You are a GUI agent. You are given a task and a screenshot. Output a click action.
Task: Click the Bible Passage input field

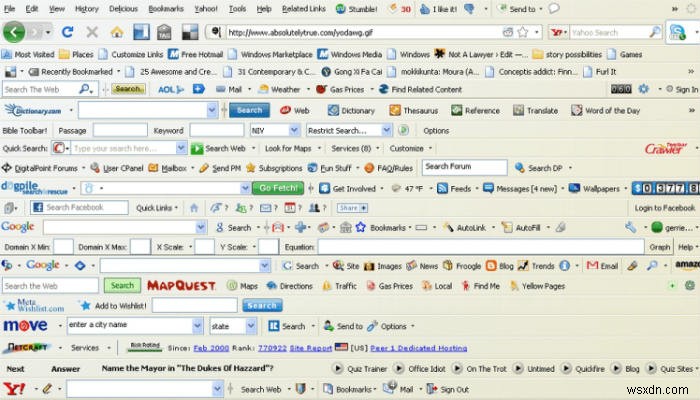click(x=120, y=130)
